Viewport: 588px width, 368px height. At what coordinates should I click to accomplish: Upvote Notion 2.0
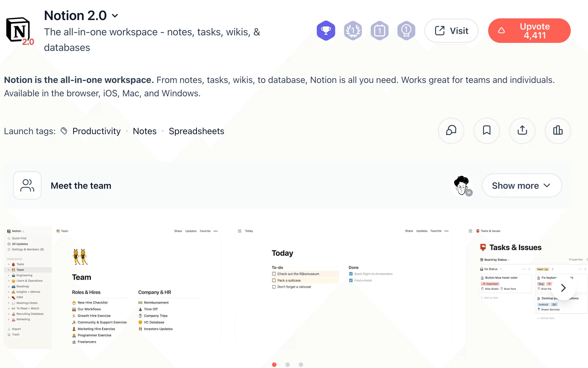(529, 31)
